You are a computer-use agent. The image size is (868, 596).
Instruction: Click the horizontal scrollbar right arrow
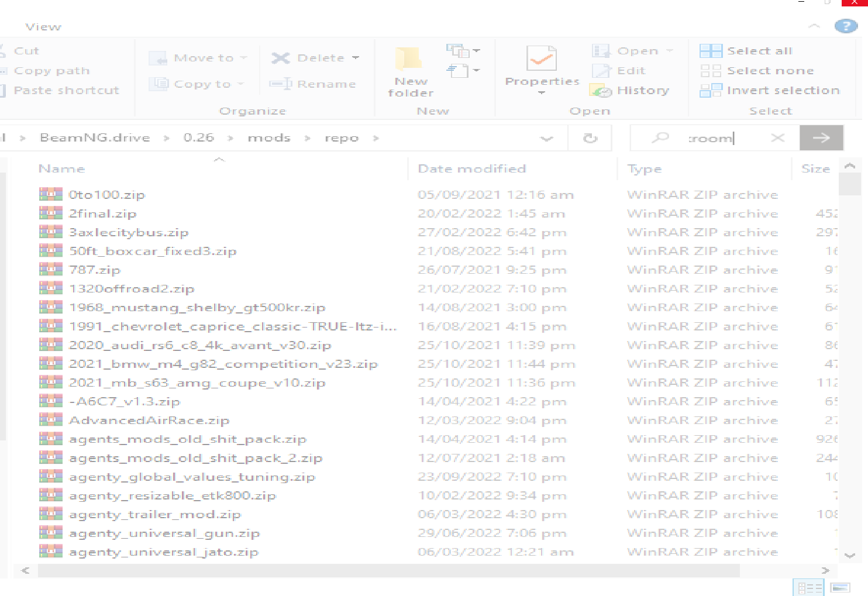pos(825,570)
